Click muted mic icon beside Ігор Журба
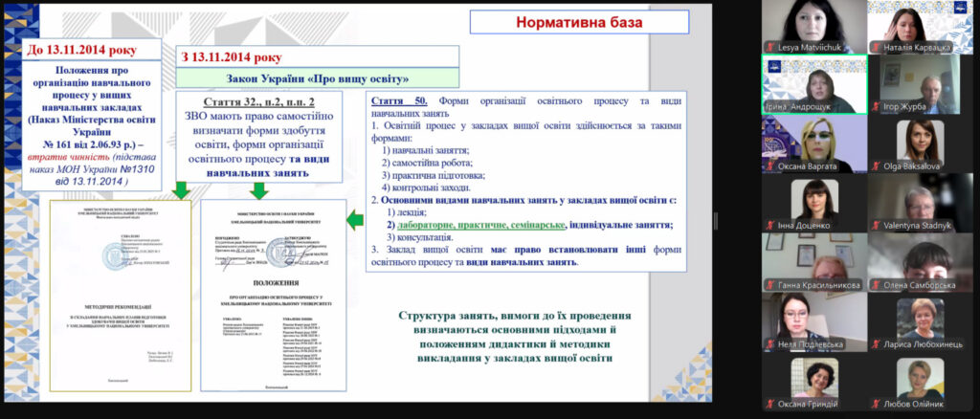This screenshot has width=980, height=419. [x=875, y=106]
